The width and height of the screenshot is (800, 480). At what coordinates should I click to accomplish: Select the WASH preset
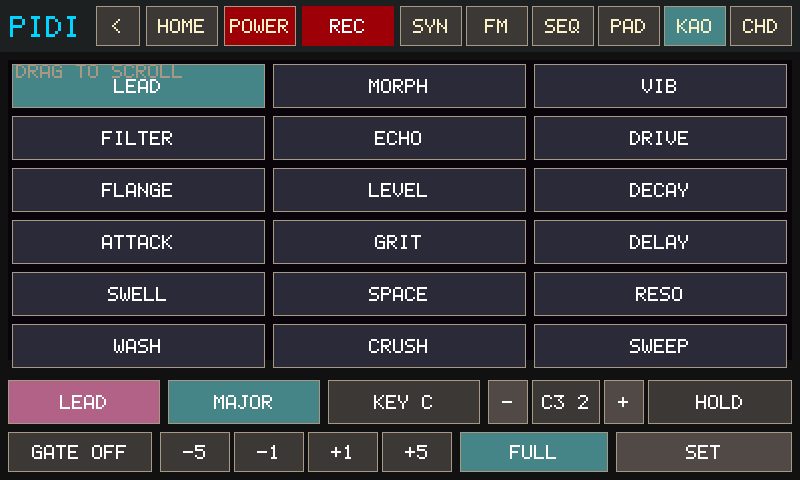(138, 346)
